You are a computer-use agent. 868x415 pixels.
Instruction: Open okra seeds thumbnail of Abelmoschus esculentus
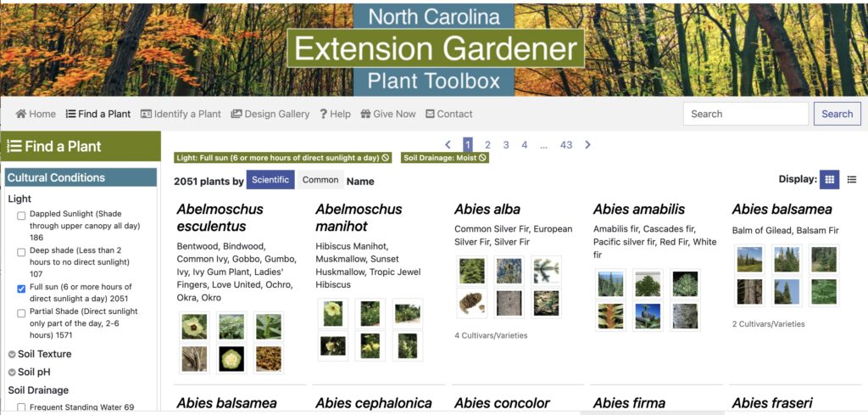(x=269, y=359)
